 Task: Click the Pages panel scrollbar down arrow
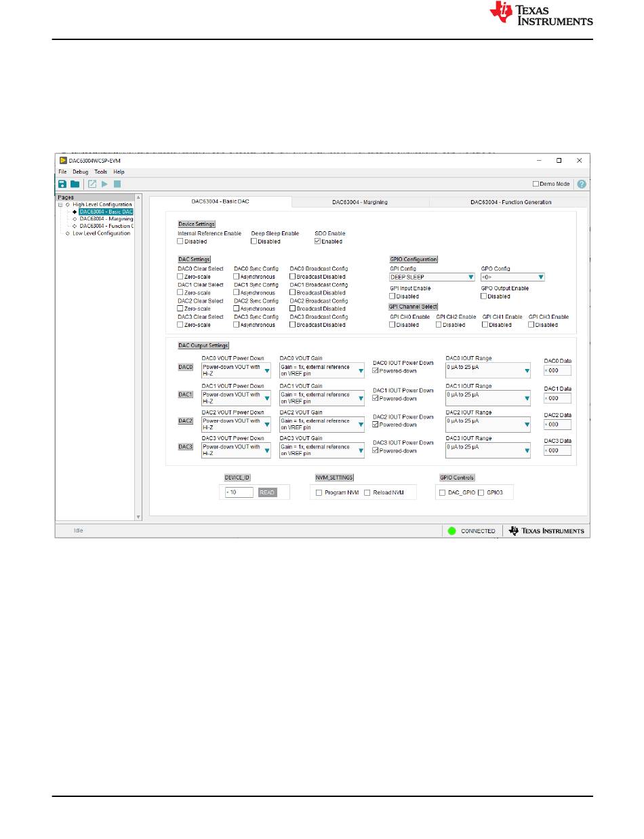(x=138, y=517)
